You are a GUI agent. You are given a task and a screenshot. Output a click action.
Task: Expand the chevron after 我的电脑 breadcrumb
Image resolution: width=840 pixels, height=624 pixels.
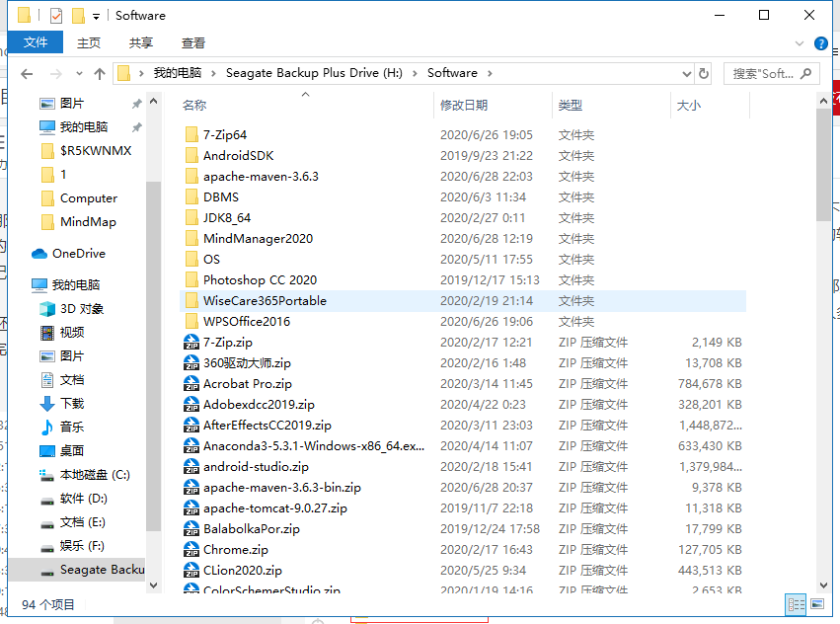[213, 73]
